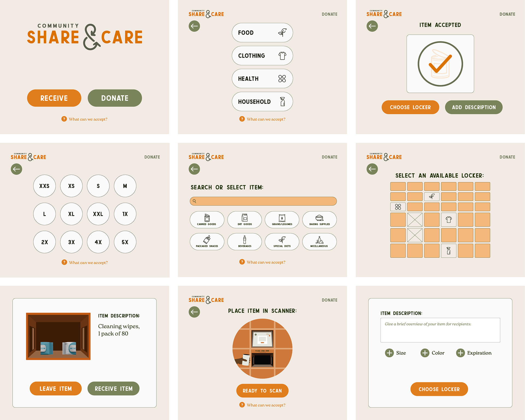Click the item search field
This screenshot has height=420, width=525.
click(263, 201)
